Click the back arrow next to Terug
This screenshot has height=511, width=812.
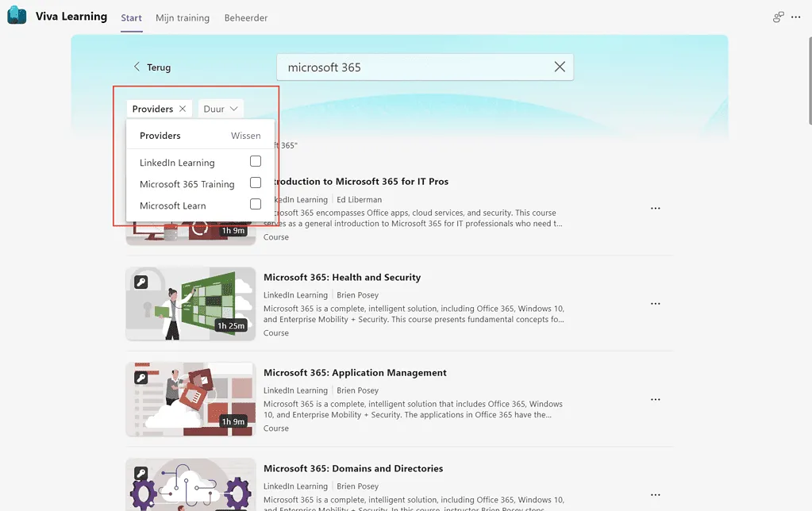137,67
